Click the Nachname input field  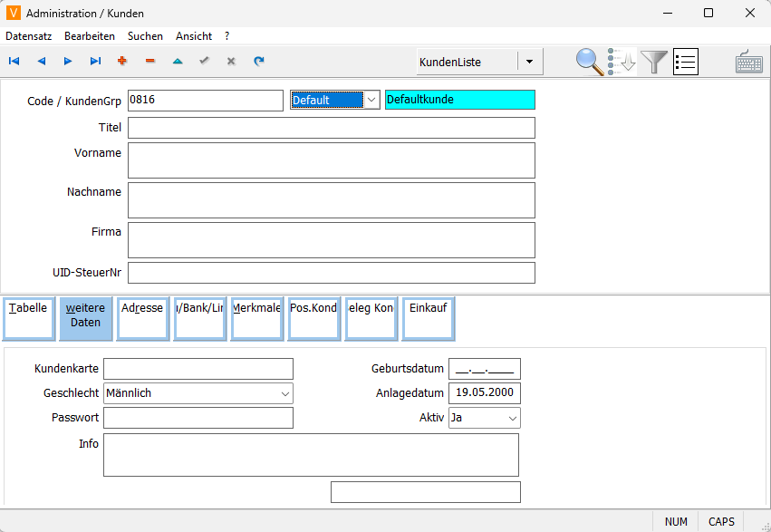pos(331,200)
